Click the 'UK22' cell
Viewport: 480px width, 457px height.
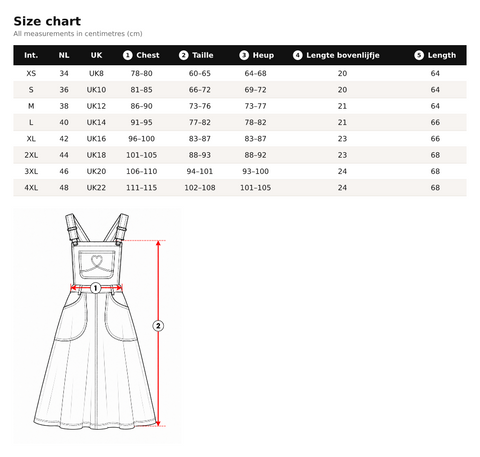(x=96, y=188)
